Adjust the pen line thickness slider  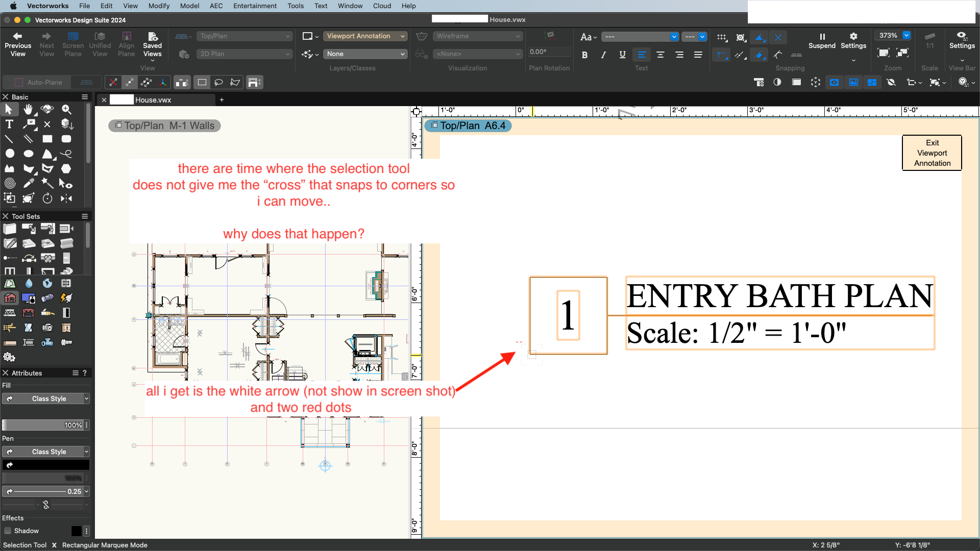(41, 491)
